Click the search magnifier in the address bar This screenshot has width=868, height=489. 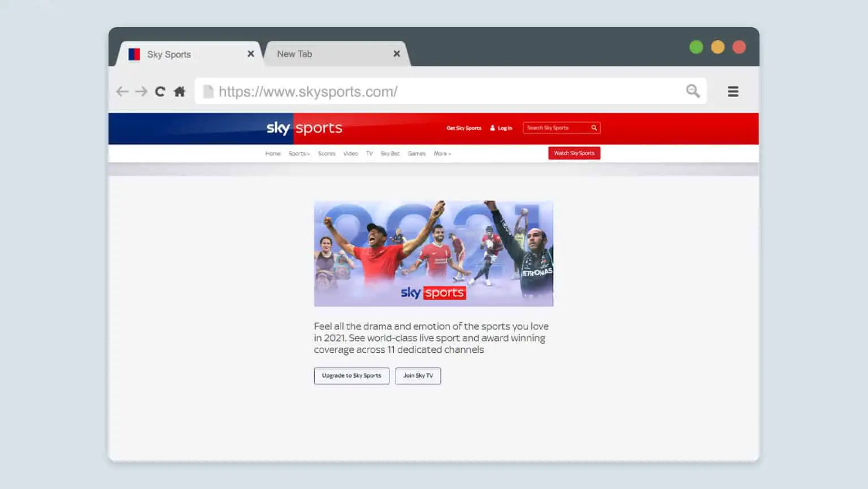[x=692, y=90]
